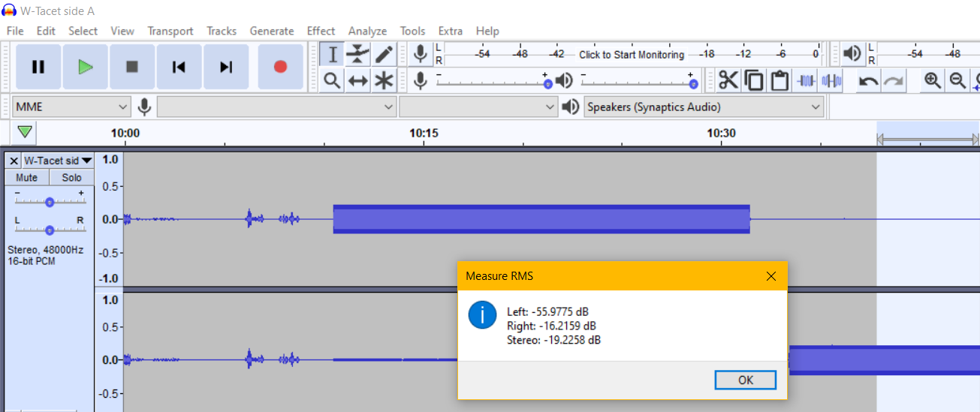This screenshot has width=980, height=412.
Task: Open the recording device dropdown
Action: click(276, 107)
